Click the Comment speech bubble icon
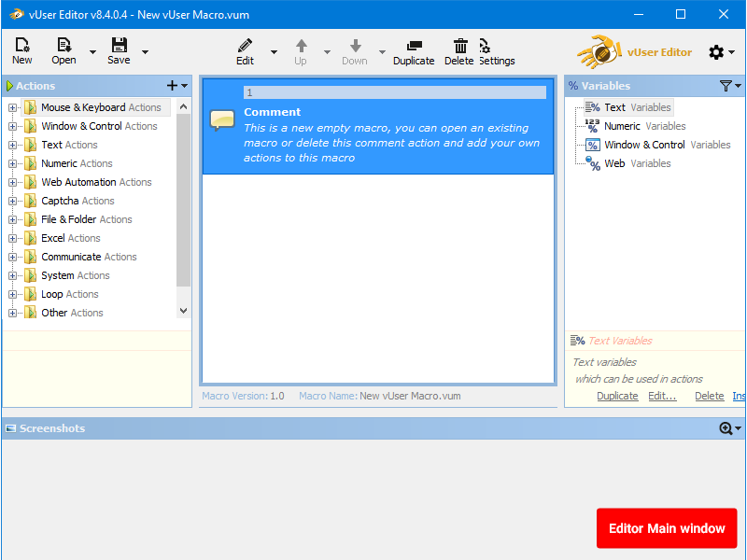 point(222,119)
